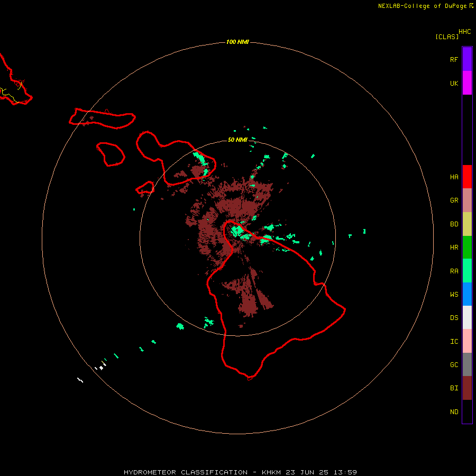Image resolution: width=476 pixels, height=476 pixels.
Task: Click the NEXLAB-College of DuPage text
Action: [422, 6]
